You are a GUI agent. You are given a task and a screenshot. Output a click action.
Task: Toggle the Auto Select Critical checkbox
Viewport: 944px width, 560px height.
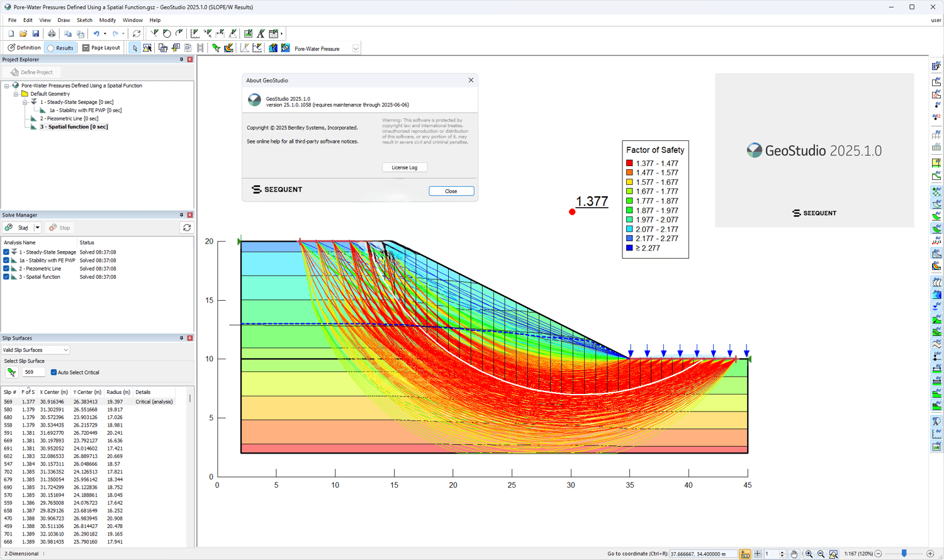[53, 372]
